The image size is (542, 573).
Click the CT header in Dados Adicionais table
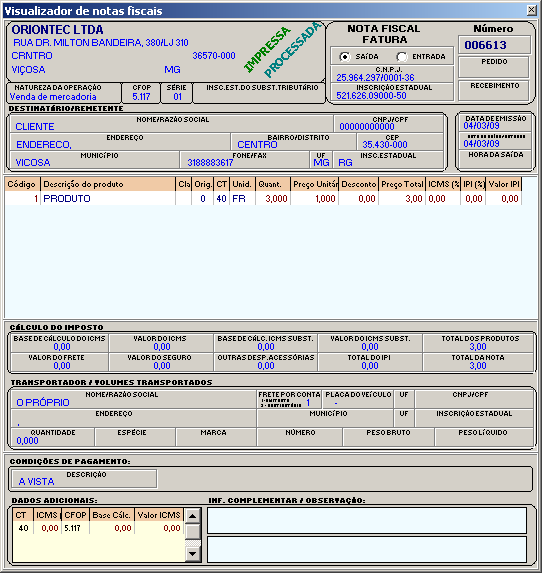click(x=23, y=515)
